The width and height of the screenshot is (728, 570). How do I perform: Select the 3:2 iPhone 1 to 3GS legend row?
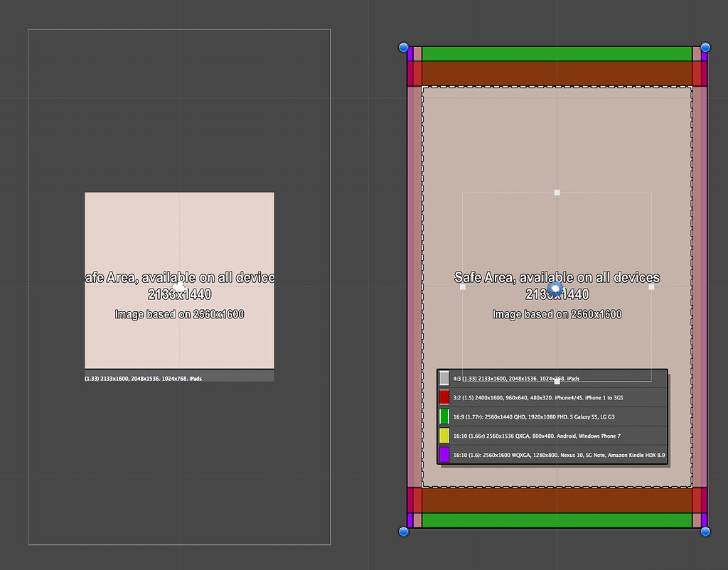click(555, 397)
